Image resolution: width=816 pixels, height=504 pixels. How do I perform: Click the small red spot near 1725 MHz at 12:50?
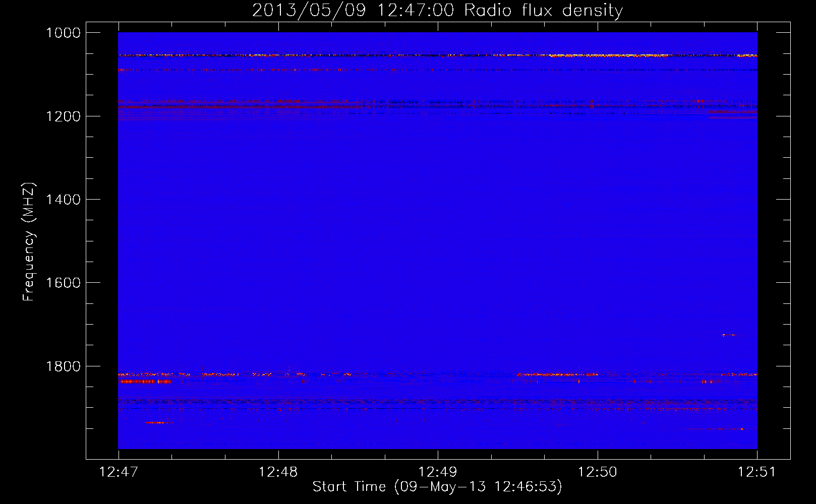click(x=729, y=335)
